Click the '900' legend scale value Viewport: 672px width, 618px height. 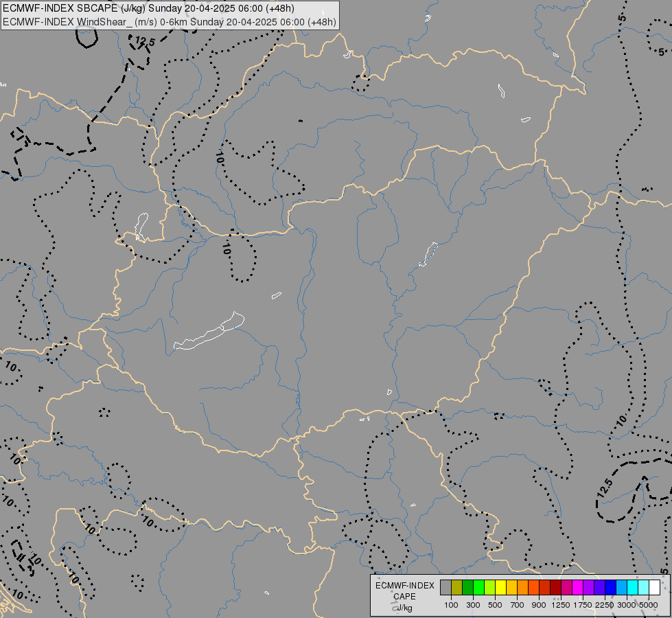[x=539, y=605]
